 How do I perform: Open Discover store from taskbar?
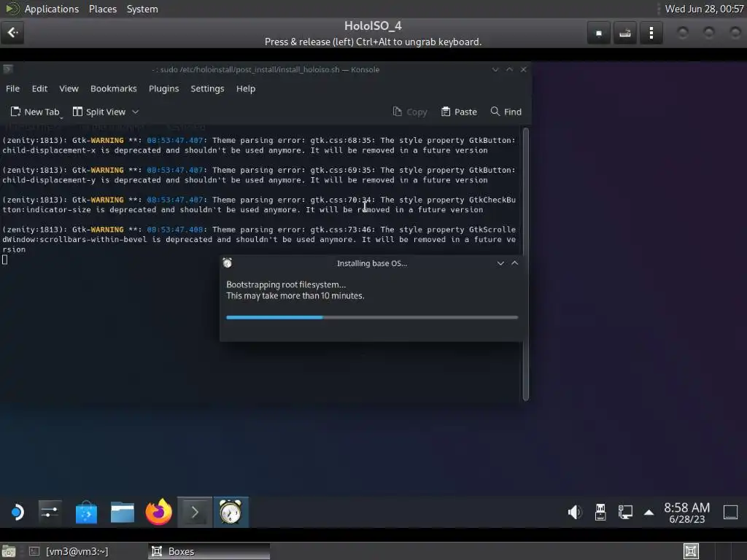tap(86, 513)
